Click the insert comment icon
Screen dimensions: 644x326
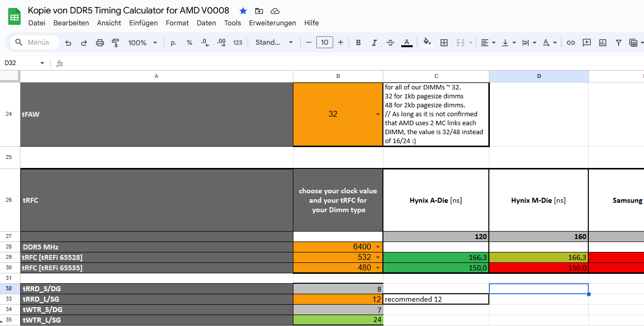coord(587,43)
